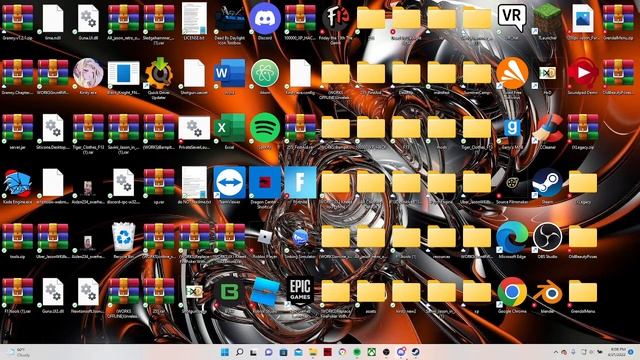
Task: Open the Source Filmmaker desktop icon
Action: pos(512,182)
